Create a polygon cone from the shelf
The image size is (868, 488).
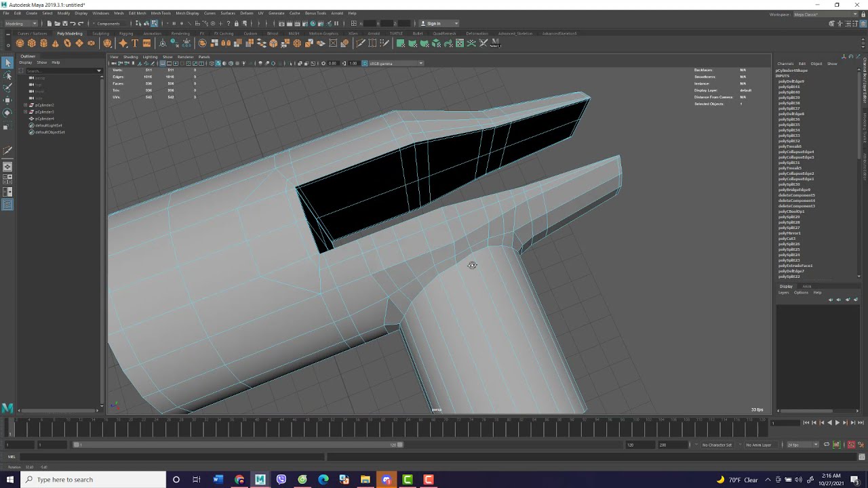[56, 43]
